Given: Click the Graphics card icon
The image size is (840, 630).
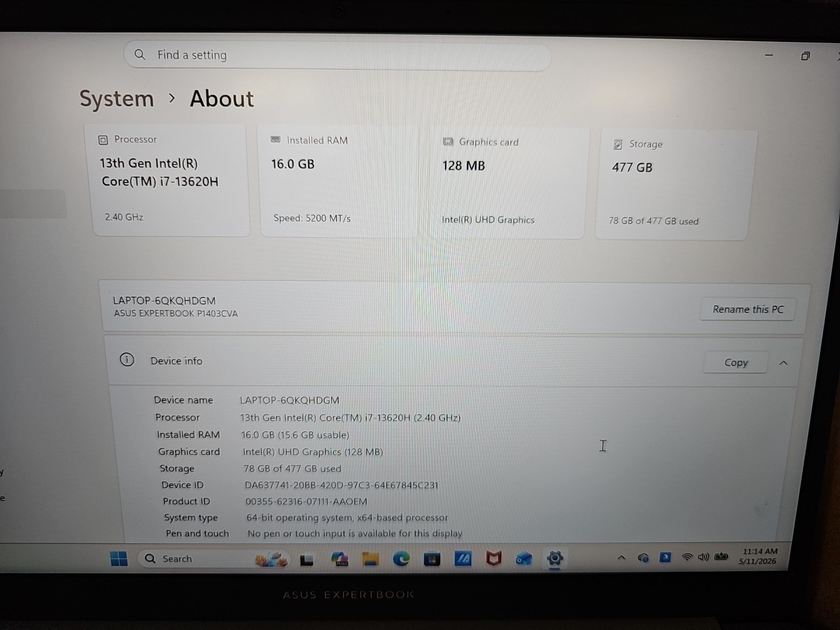Looking at the screenshot, I should coord(448,142).
